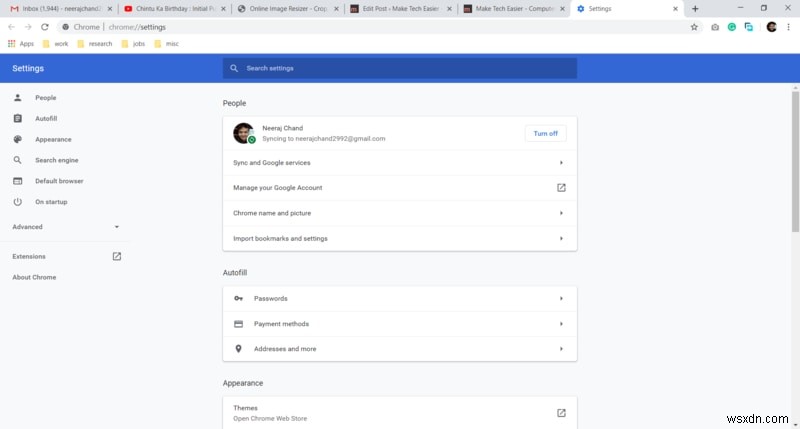Click the camera extension icon in toolbar

click(715, 27)
